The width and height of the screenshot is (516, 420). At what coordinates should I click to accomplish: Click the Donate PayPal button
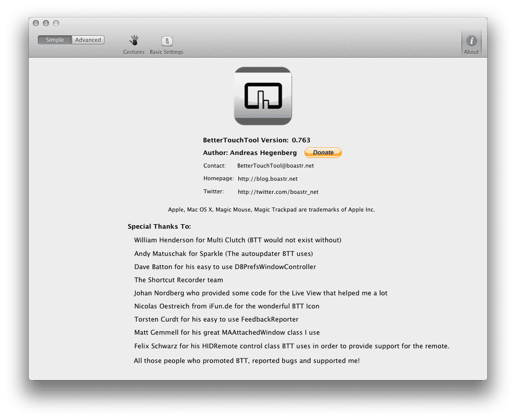coord(323,152)
